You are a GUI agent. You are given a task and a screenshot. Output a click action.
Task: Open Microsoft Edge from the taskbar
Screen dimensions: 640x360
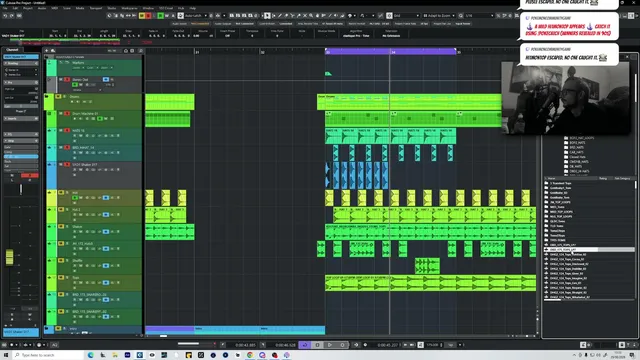(x=91, y=355)
